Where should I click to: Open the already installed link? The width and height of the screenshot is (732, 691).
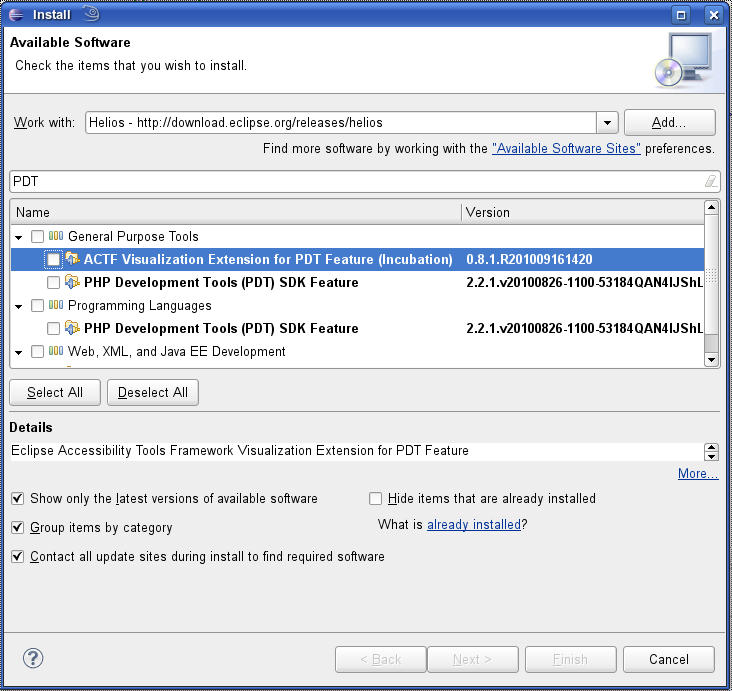(474, 524)
